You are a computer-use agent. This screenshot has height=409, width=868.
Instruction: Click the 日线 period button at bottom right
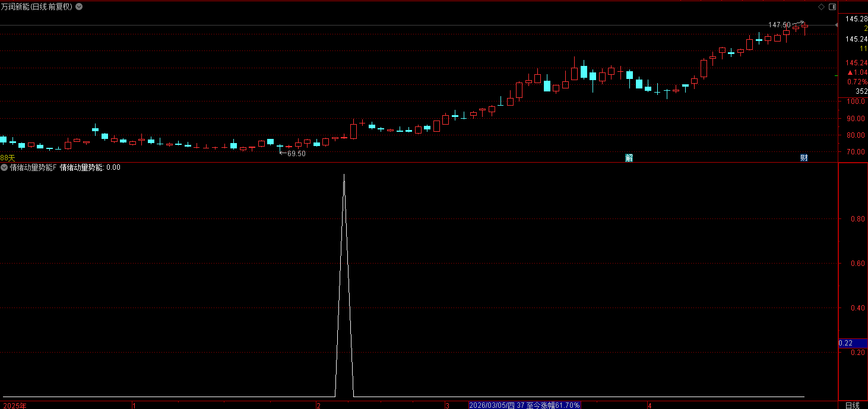852,405
